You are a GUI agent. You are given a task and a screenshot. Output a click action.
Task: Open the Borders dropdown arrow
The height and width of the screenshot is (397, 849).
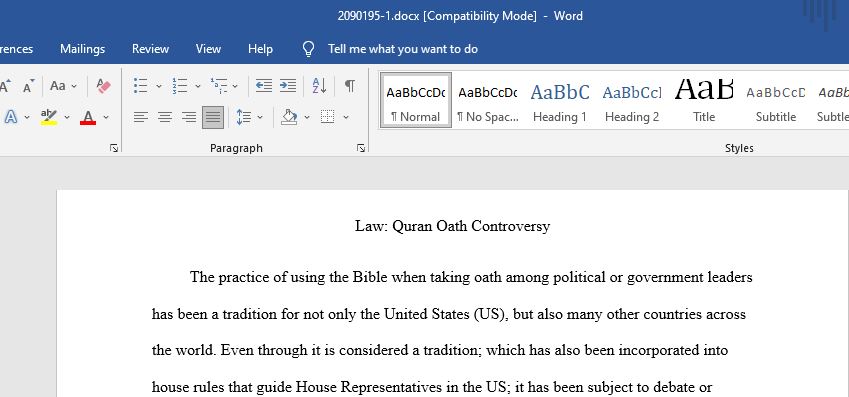tap(346, 117)
